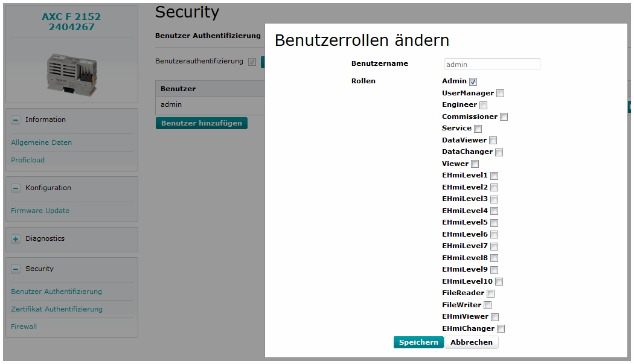The image size is (634, 364).
Task: Tick the FileWriter role checkbox
Action: click(487, 305)
